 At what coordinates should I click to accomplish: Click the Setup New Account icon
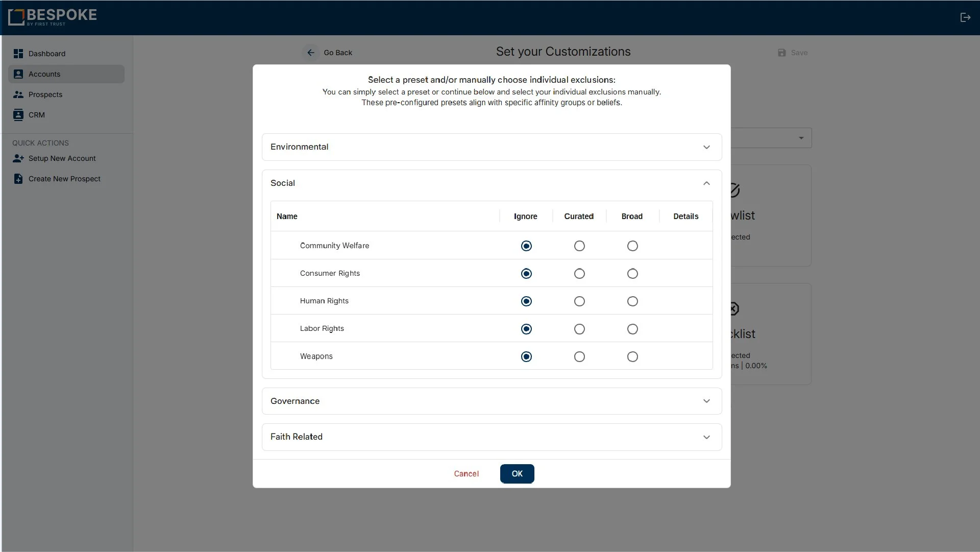(18, 158)
